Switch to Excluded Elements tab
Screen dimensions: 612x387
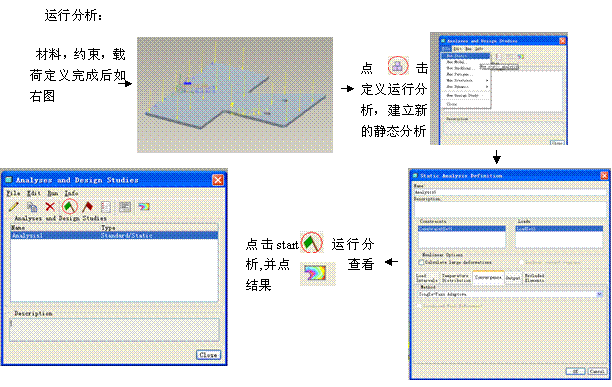534,278
